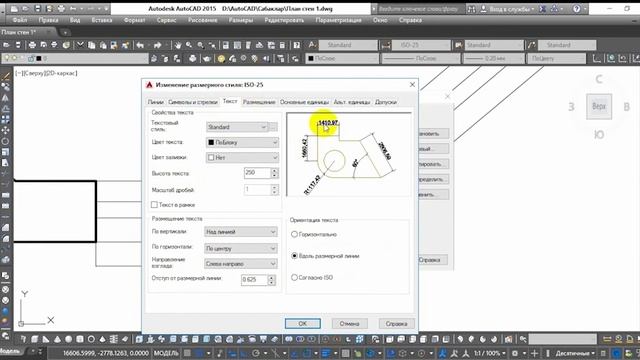The image size is (640, 360).
Task: Click the 'Отступ от размерной линии' 0.625 field
Action: pyautogui.click(x=254, y=280)
